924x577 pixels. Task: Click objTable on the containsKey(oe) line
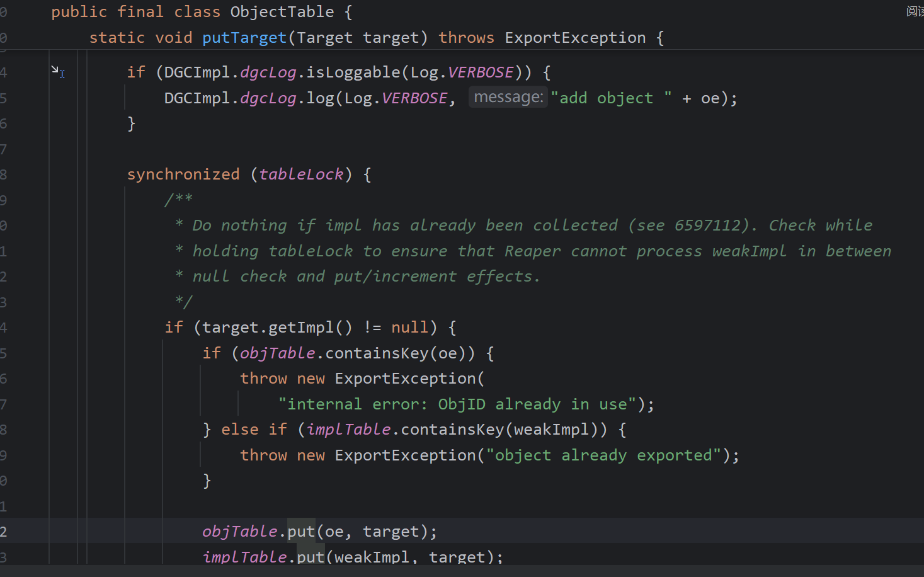click(277, 353)
